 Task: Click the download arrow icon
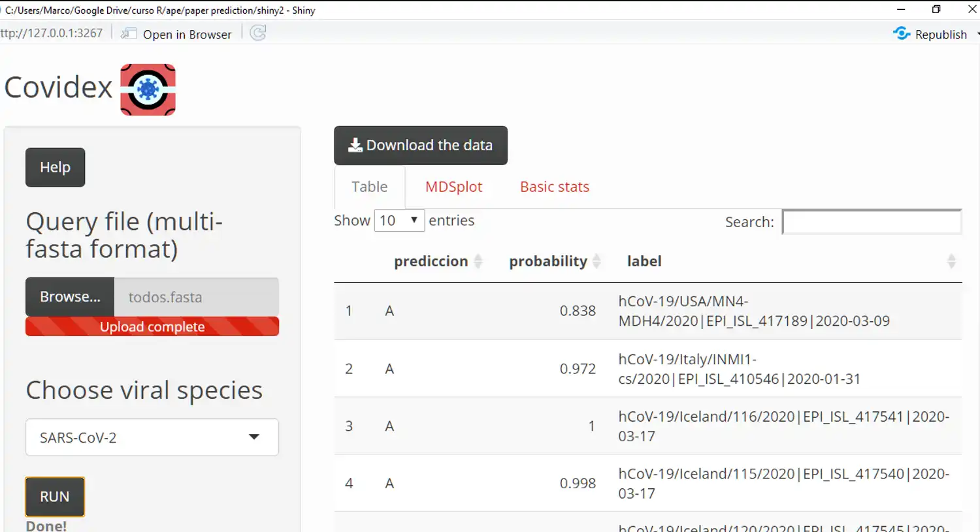[x=355, y=145]
